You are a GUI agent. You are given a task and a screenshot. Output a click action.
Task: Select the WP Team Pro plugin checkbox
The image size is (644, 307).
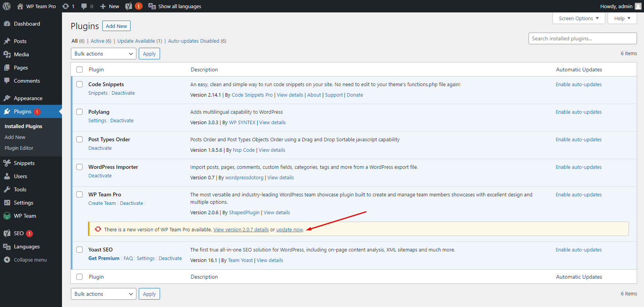click(x=79, y=194)
